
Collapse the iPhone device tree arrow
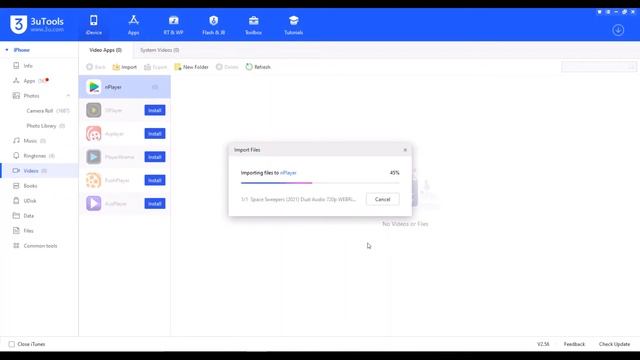7,50
